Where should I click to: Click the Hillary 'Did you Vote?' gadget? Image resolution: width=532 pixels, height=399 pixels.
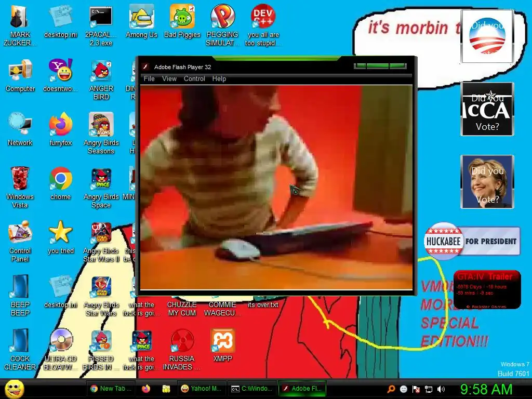click(487, 182)
